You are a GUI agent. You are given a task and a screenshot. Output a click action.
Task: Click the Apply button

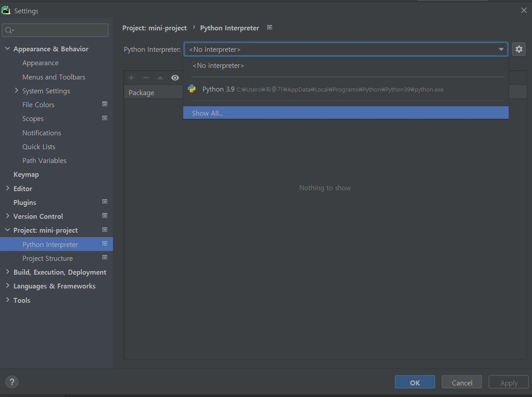pyautogui.click(x=509, y=382)
